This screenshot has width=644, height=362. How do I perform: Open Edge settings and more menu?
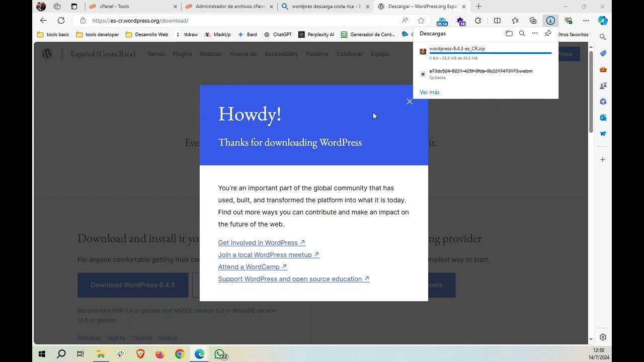pyautogui.click(x=586, y=21)
